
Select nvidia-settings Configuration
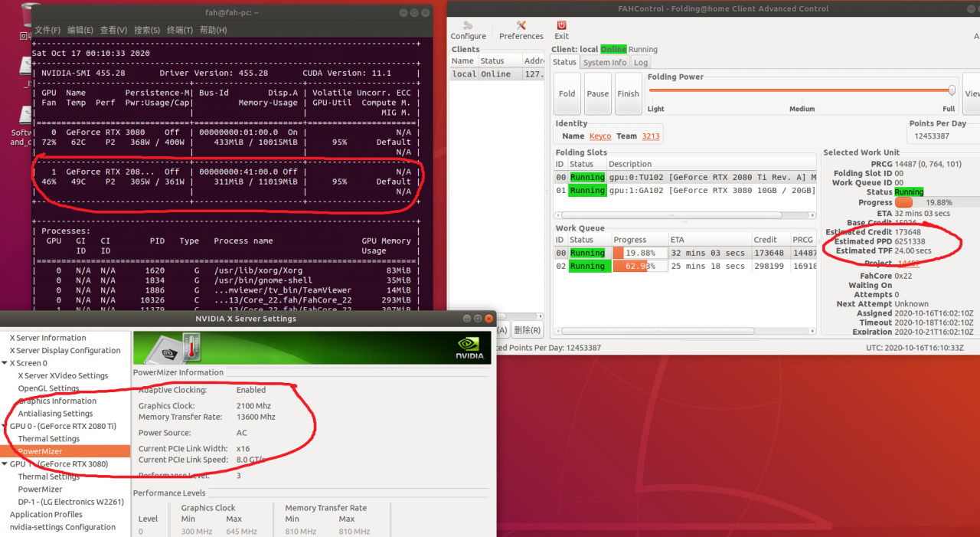[63, 527]
